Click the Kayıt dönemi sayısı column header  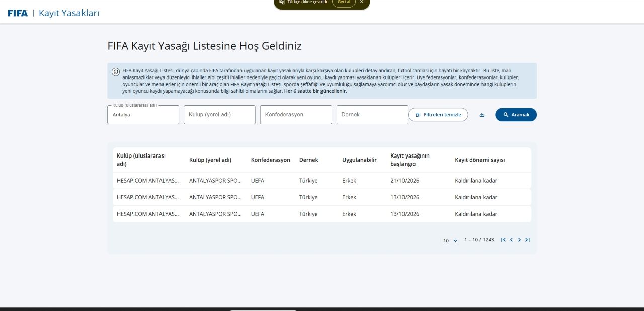click(480, 160)
